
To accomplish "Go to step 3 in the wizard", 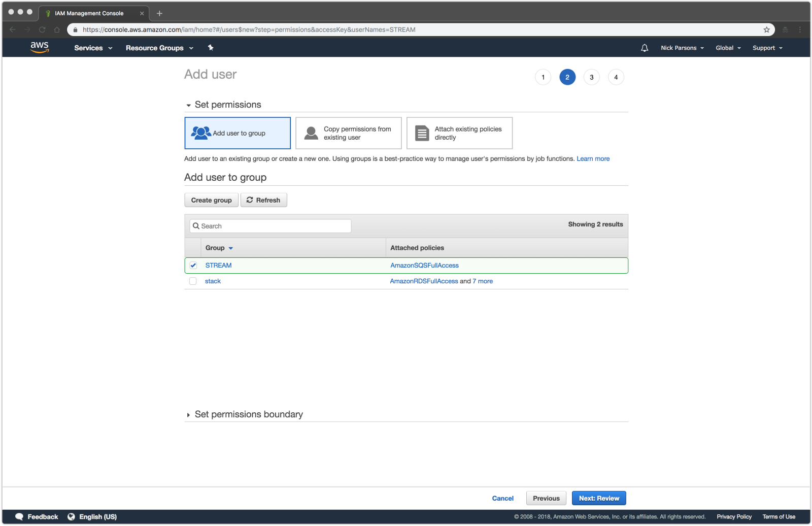I will (x=592, y=77).
